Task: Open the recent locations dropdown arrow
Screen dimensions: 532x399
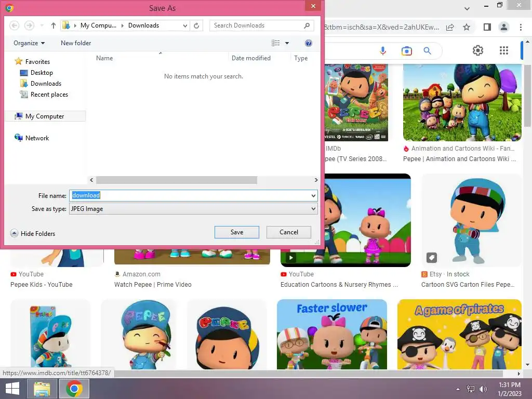Action: [x=42, y=25]
